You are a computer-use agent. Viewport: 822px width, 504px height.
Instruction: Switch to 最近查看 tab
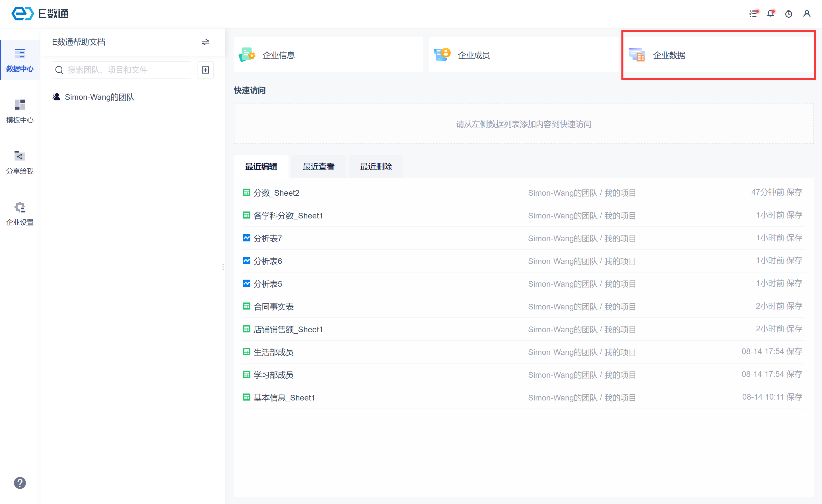[x=318, y=166]
